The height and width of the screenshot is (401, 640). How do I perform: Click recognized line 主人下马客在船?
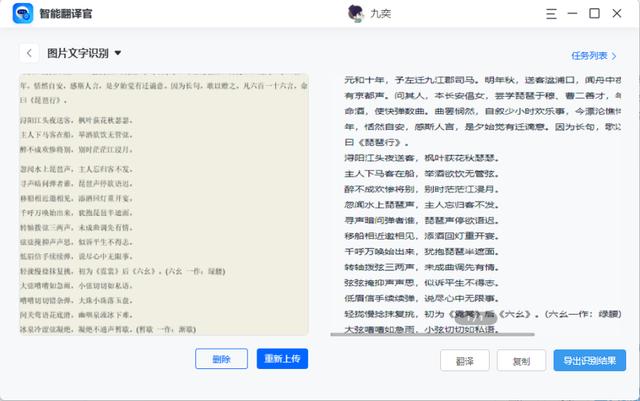pyautogui.click(x=422, y=174)
